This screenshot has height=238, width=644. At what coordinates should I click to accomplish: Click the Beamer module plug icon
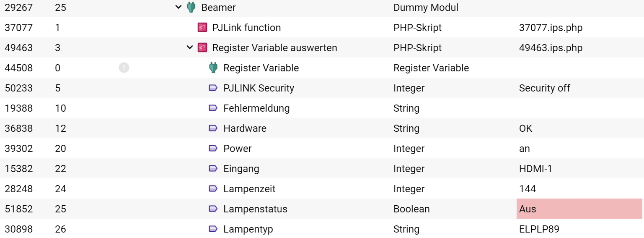click(x=191, y=7)
